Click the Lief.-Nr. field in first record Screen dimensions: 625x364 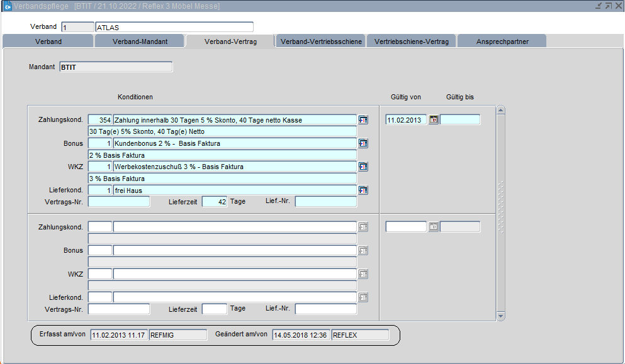pos(325,202)
